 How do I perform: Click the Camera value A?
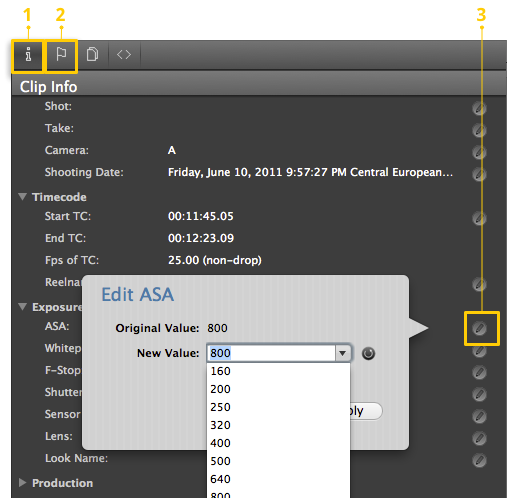click(172, 150)
